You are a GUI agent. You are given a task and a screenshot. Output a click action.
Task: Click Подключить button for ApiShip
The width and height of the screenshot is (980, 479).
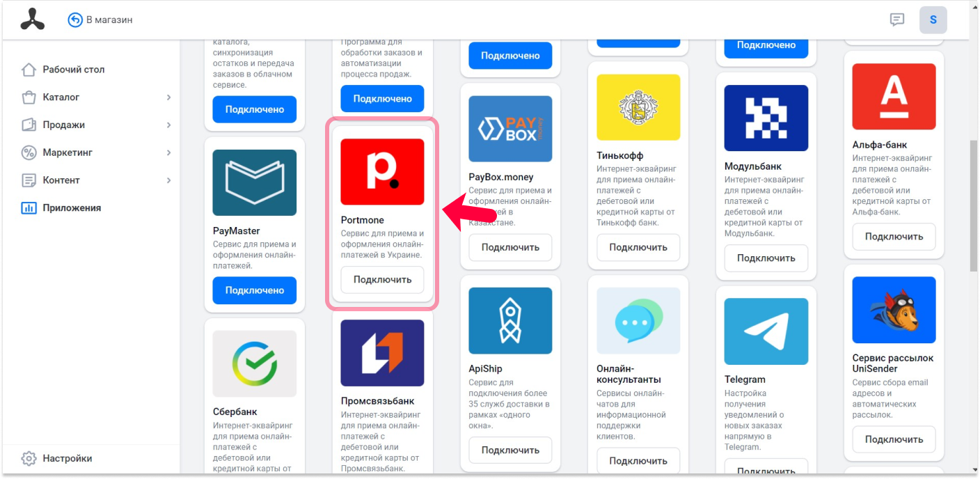(x=510, y=450)
